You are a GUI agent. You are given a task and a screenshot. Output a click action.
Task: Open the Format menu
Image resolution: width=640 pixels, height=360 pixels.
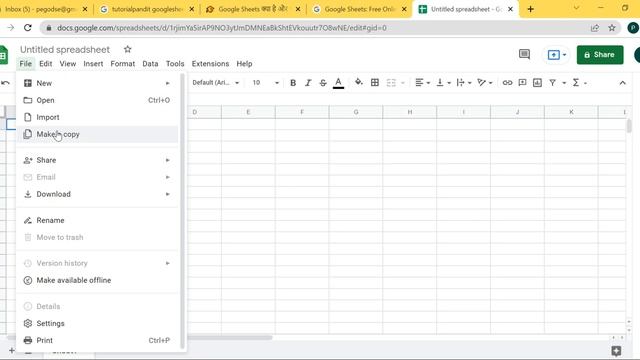tap(122, 64)
